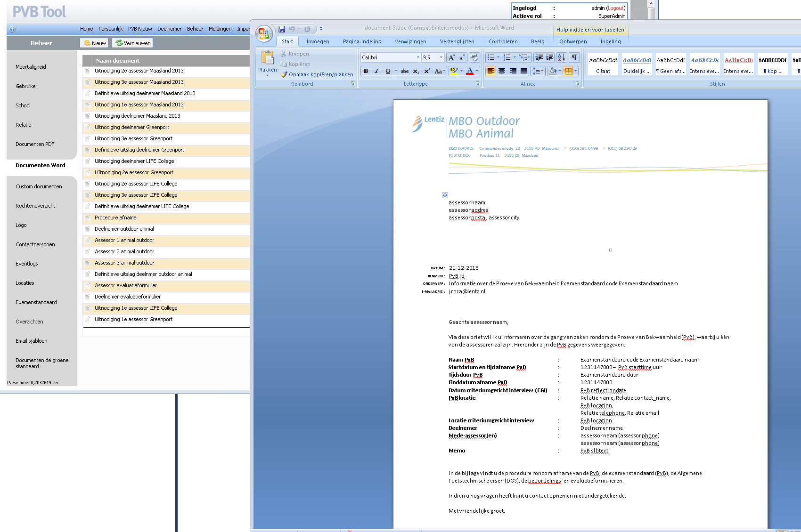Click the increase indent icon
The width and height of the screenshot is (801, 532).
(x=550, y=57)
